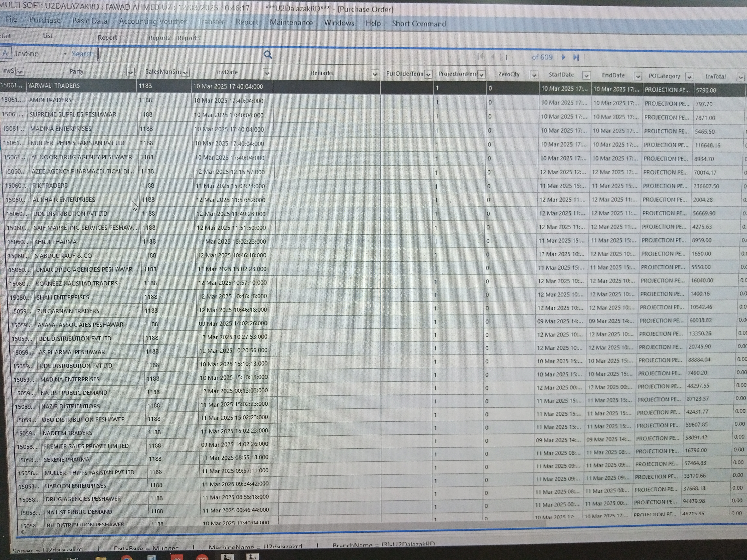Open the POCategory column filter dropdown

coord(689,77)
